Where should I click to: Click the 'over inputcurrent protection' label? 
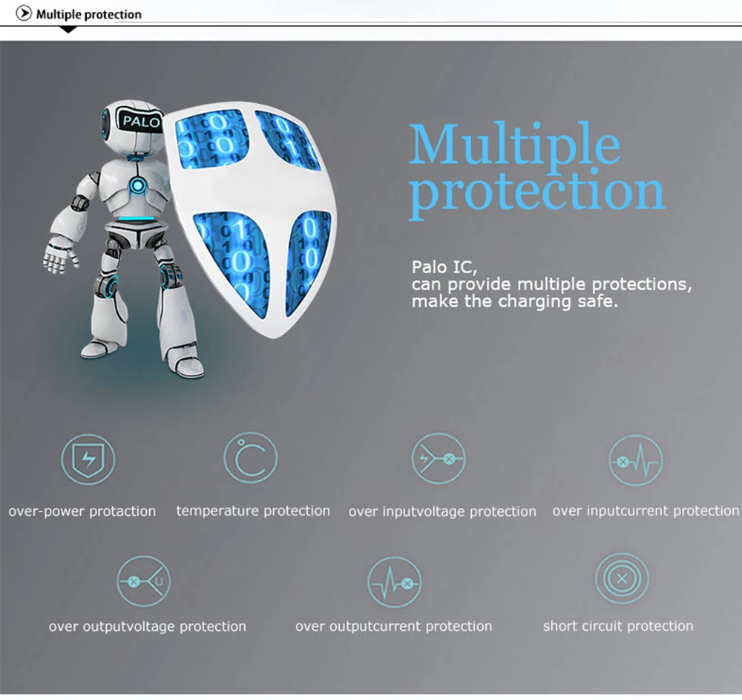click(x=646, y=511)
